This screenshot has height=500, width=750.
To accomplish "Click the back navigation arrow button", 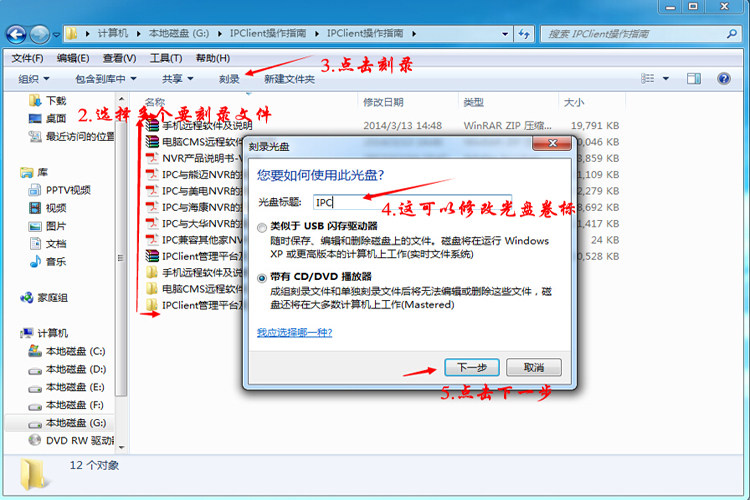I will click(x=17, y=34).
